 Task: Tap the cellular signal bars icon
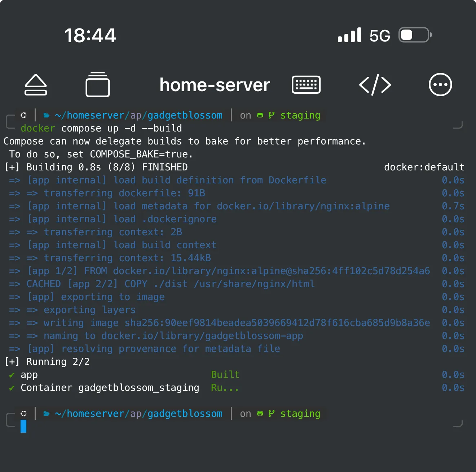coord(349,35)
